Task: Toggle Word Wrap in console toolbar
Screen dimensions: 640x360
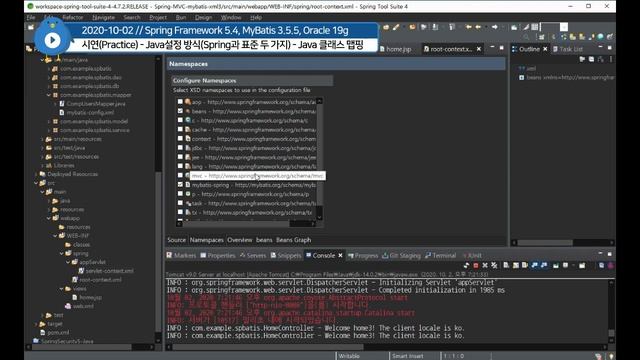Action: [524, 265]
